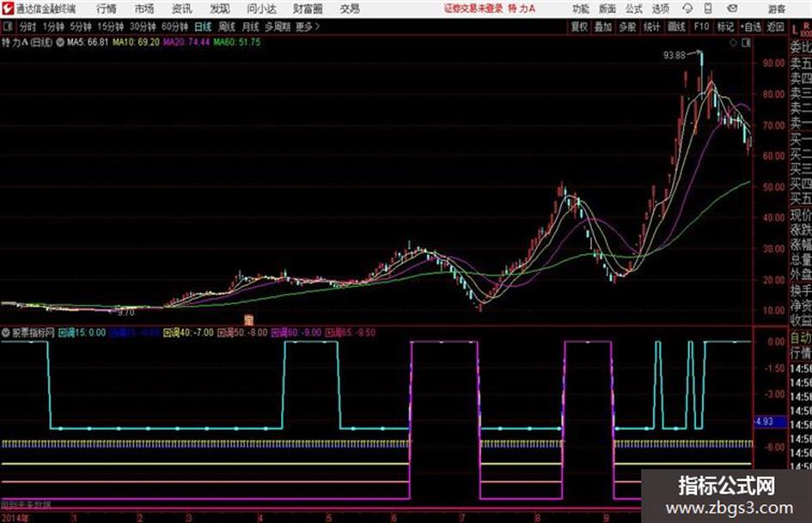Open the 功能 menu
The height and width of the screenshot is (523, 812).
point(581,9)
